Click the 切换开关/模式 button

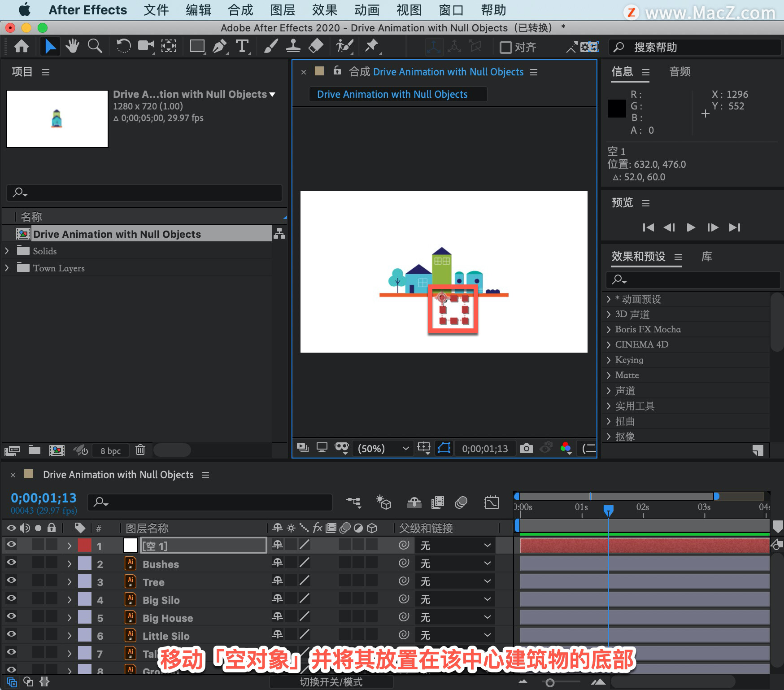tap(331, 682)
